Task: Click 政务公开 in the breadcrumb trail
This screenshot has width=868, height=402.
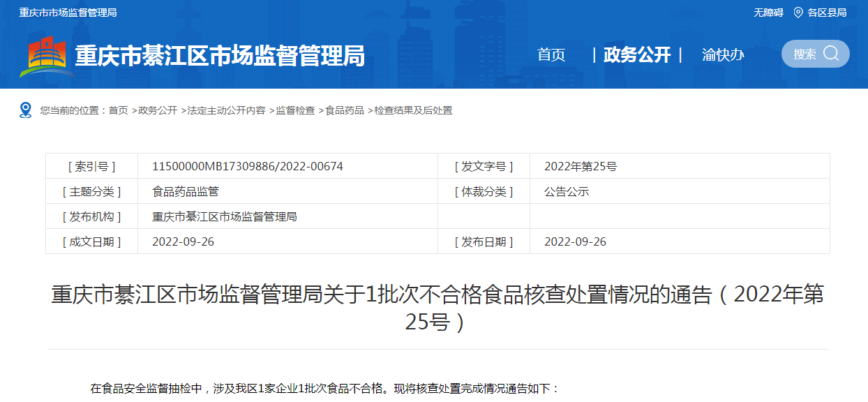Action: tap(158, 110)
